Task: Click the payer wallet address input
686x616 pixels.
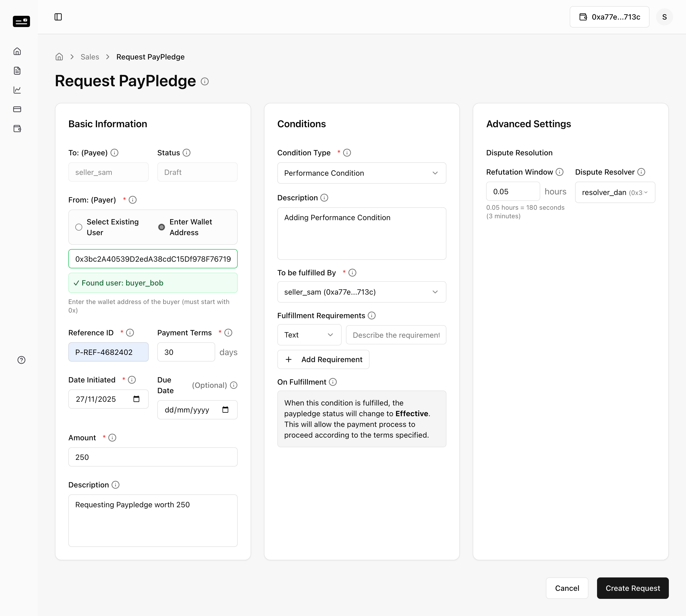Action: [153, 259]
